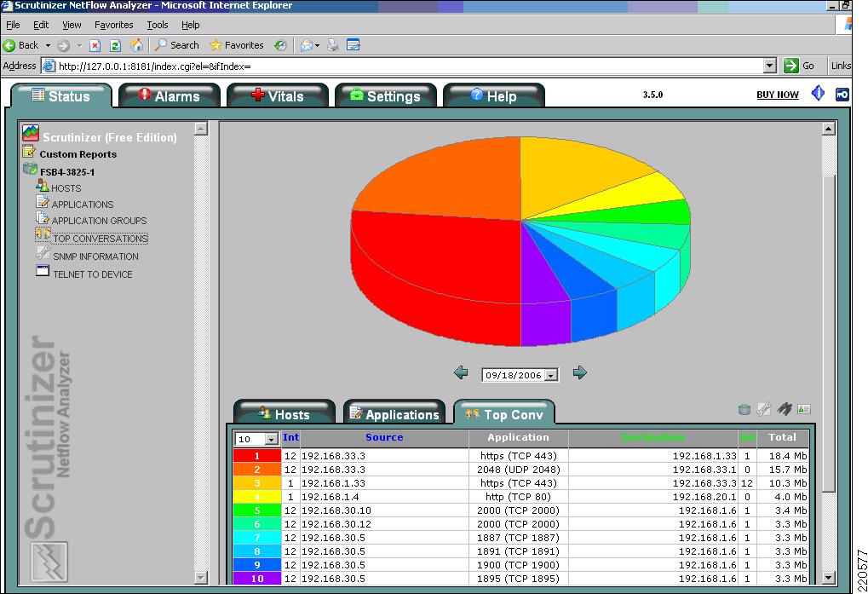The width and height of the screenshot is (868, 594).
Task: Open APPLICATION GROUPS in the left tree
Action: pos(99,221)
